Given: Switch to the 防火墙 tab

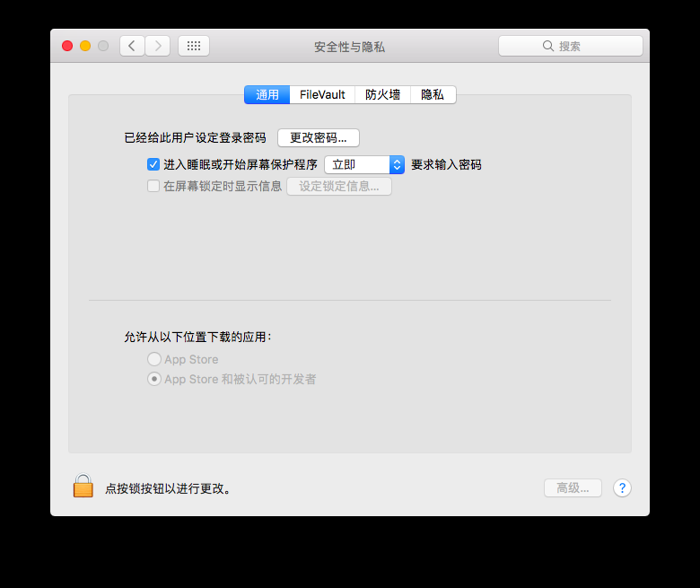Looking at the screenshot, I should (x=382, y=94).
